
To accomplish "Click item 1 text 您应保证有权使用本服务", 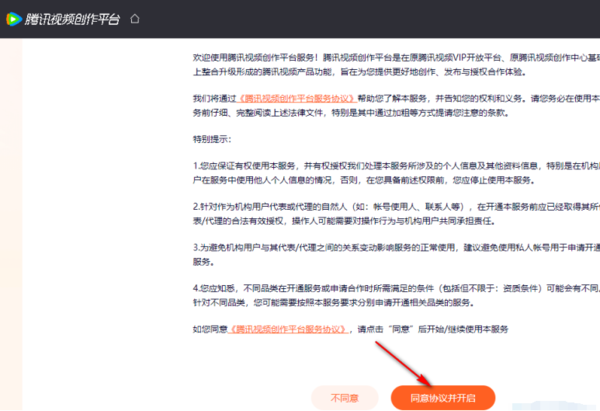I will 396,173.
